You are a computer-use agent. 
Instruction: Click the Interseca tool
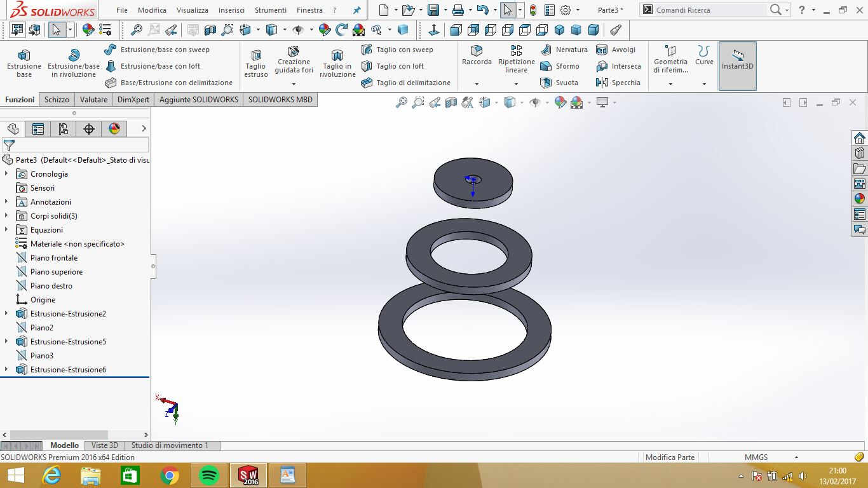click(x=618, y=66)
